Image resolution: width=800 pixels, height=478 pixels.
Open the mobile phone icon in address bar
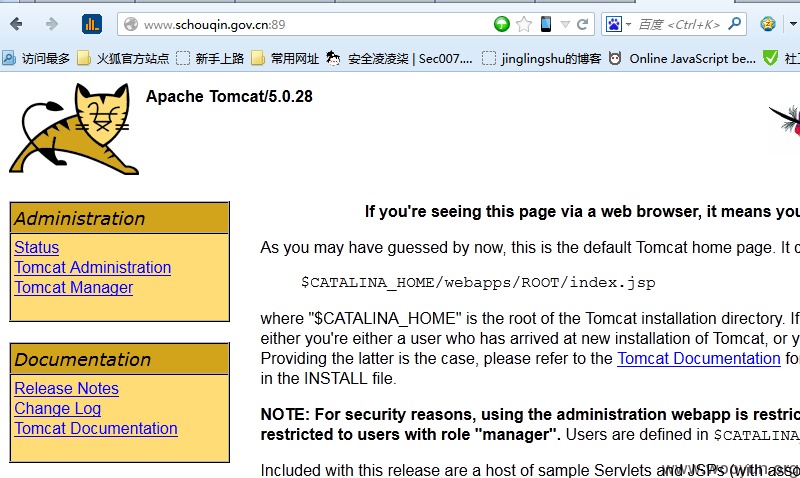pyautogui.click(x=546, y=24)
